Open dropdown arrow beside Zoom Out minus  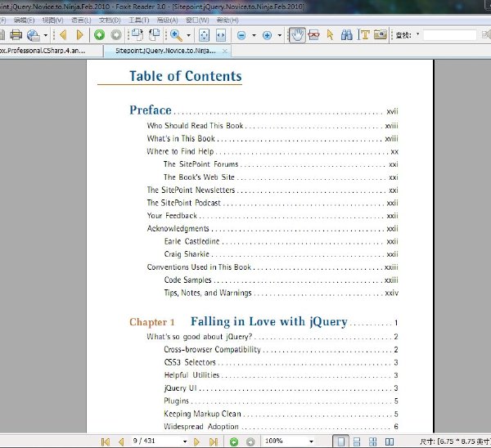254,35
